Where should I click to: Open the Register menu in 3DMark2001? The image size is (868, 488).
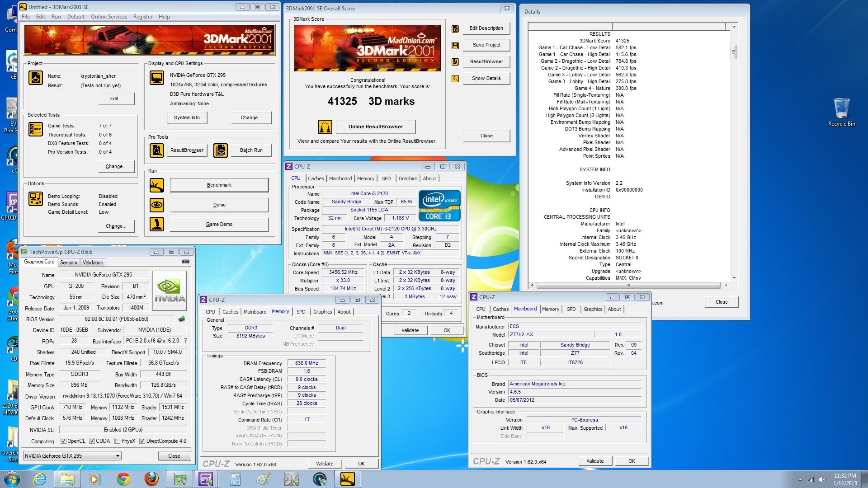tap(142, 17)
